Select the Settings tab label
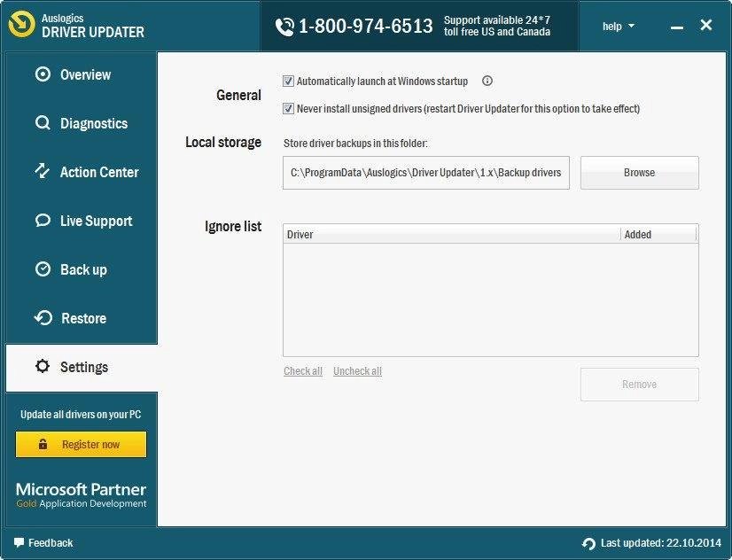 pos(84,367)
